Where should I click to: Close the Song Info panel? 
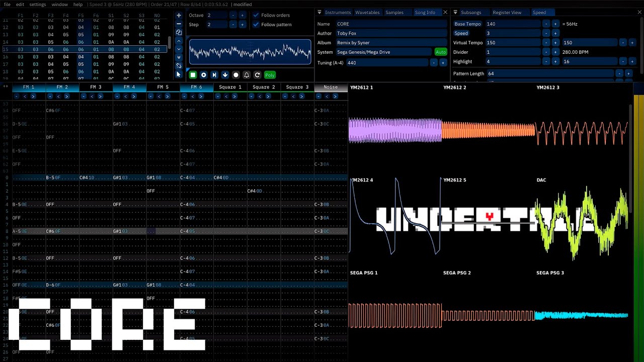[x=445, y=12]
